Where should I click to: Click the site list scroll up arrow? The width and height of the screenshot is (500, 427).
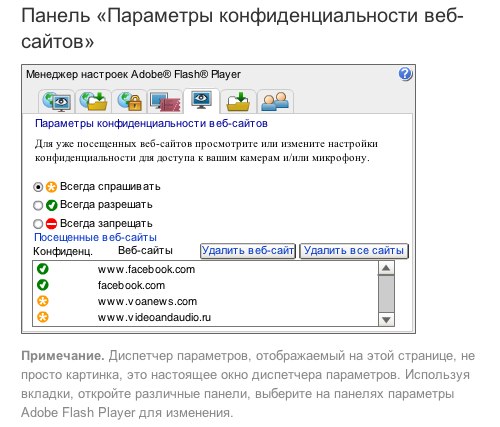(386, 268)
